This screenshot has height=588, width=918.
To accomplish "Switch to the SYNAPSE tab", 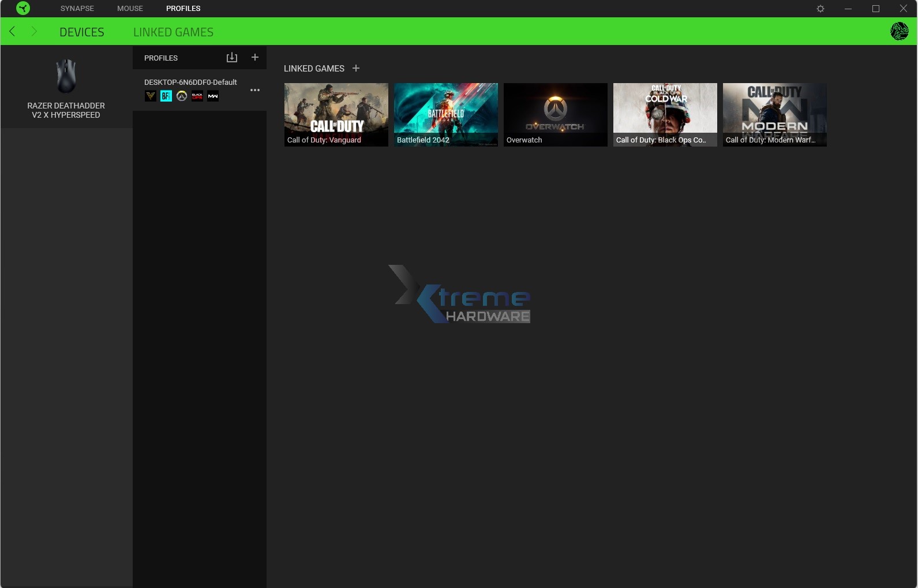I will [x=77, y=9].
